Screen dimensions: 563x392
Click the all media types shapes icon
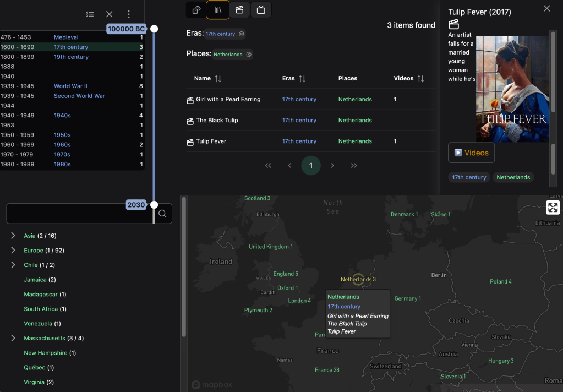coord(196,10)
